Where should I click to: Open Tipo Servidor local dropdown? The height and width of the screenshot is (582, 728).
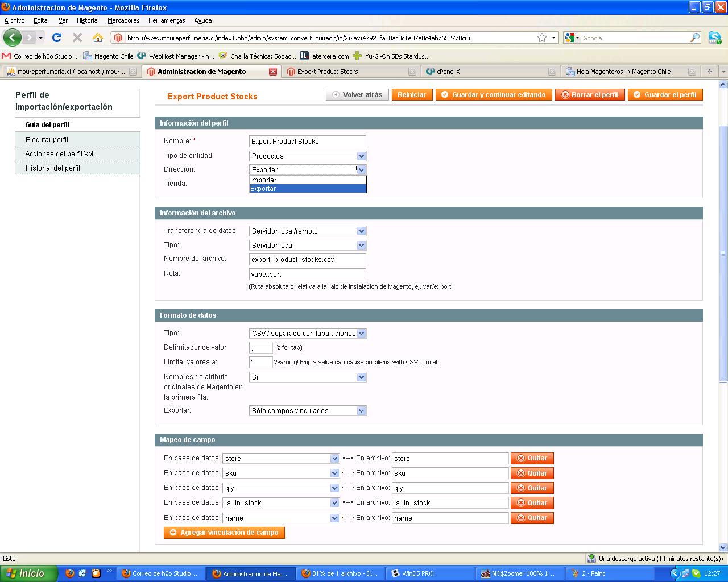pyautogui.click(x=308, y=245)
